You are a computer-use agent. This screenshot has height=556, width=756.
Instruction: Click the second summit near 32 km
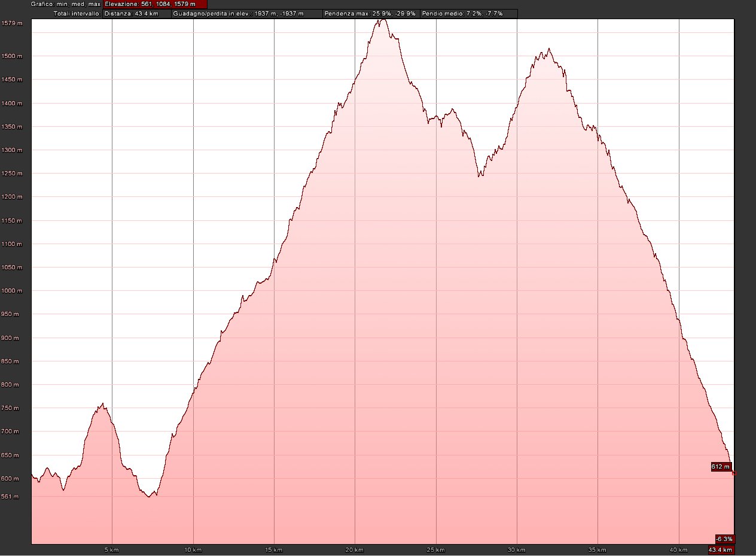[548, 49]
